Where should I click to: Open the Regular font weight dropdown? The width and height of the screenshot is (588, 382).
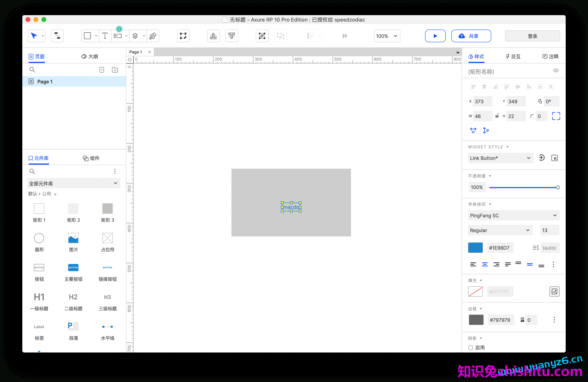click(500, 230)
